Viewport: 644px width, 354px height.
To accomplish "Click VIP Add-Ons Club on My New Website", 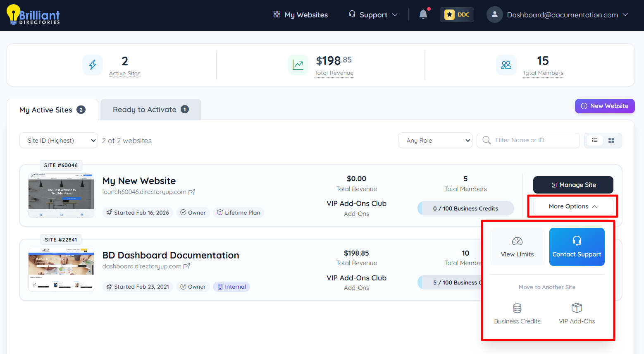I will [356, 203].
